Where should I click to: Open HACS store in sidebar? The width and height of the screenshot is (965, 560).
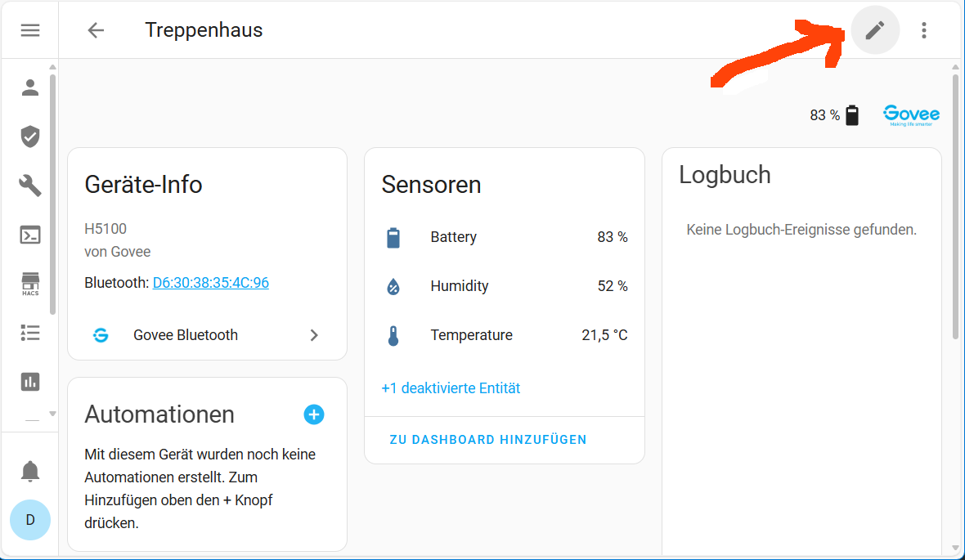[x=30, y=284]
